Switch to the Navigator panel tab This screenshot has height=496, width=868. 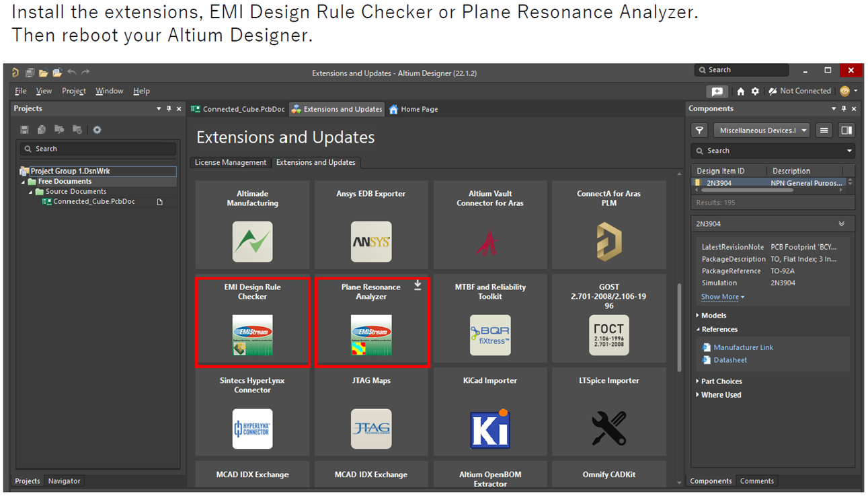tap(64, 481)
